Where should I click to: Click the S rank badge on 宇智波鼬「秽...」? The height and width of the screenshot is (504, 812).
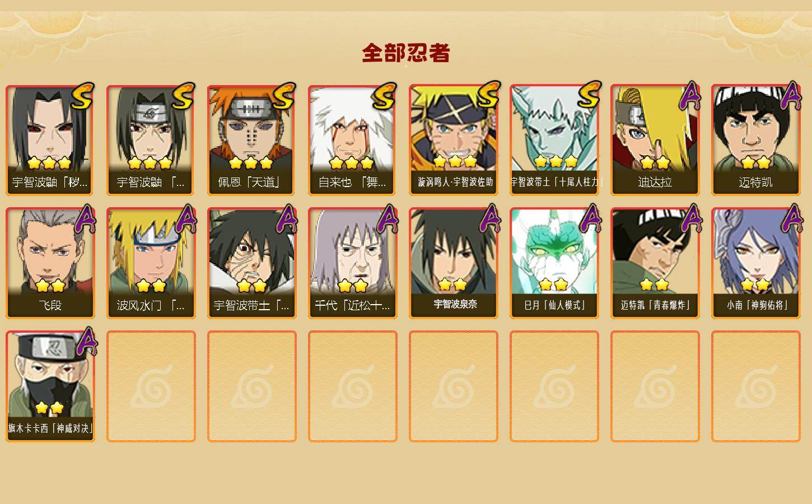click(x=83, y=96)
